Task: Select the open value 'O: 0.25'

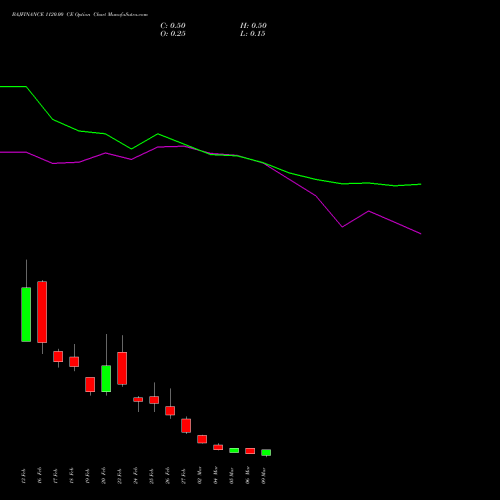Action: [x=173, y=34]
